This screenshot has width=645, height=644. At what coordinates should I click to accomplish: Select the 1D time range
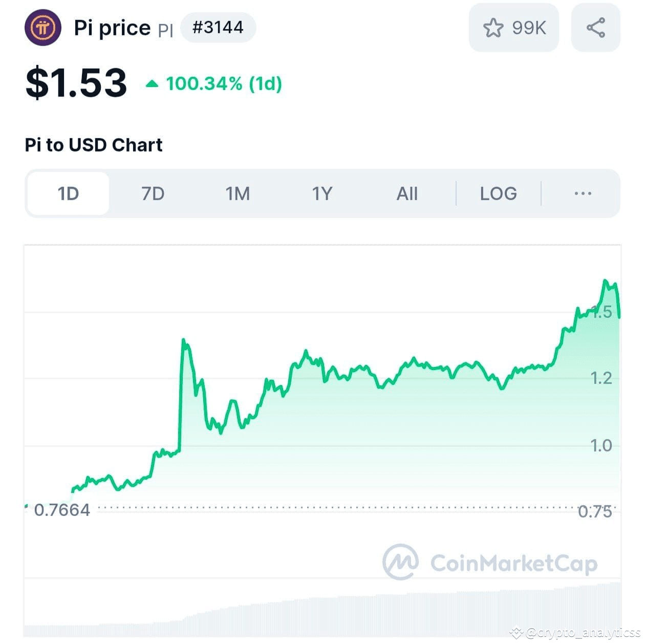[x=68, y=194]
